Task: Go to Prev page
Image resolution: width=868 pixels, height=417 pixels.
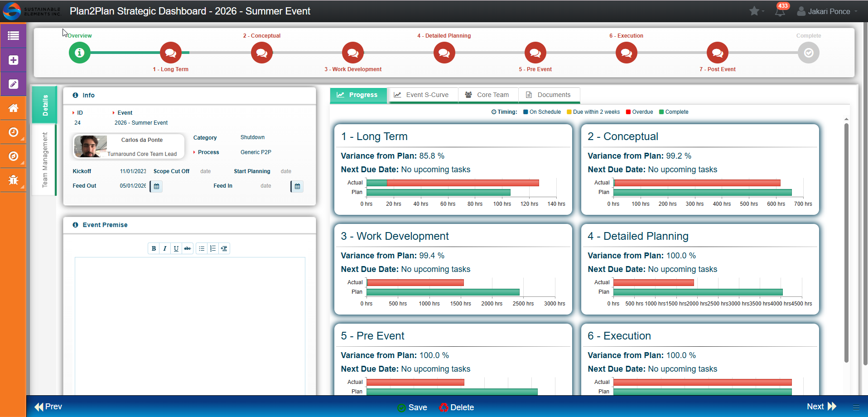Action: [x=48, y=407]
